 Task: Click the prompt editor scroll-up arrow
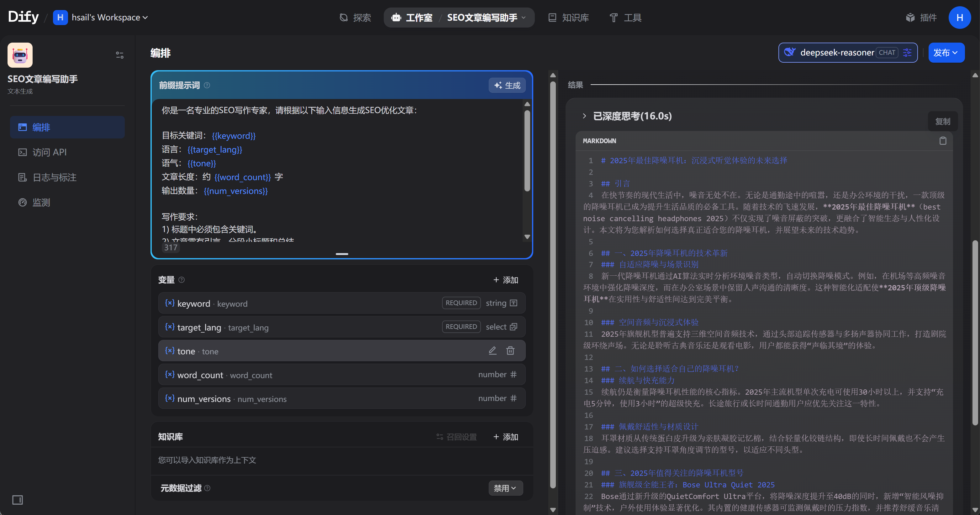[527, 104]
